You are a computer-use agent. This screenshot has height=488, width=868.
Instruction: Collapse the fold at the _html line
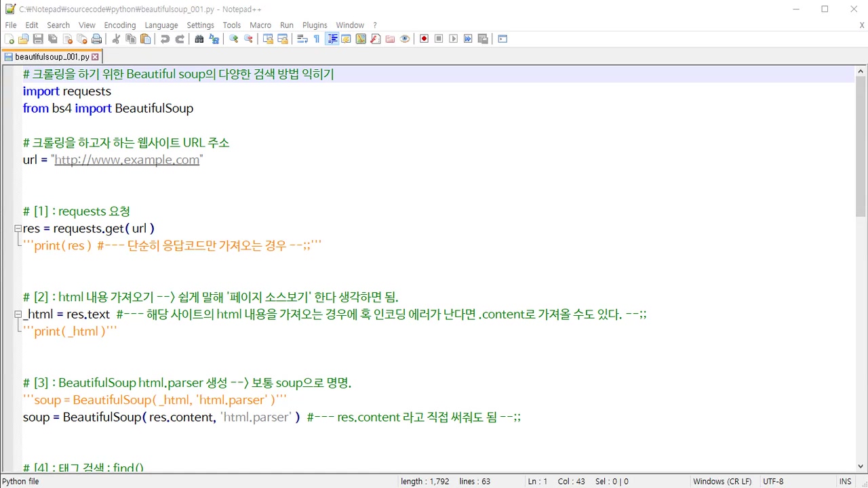click(x=18, y=314)
